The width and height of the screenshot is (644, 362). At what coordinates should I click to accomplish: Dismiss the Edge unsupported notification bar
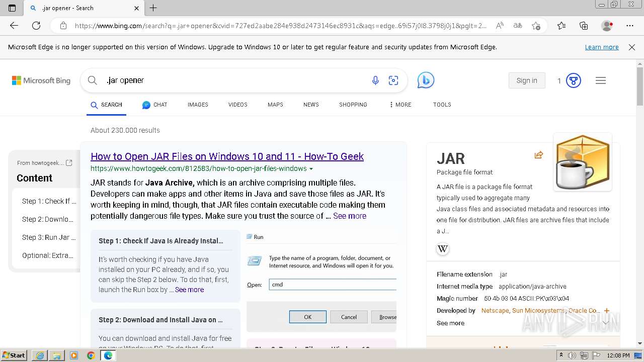[632, 47]
